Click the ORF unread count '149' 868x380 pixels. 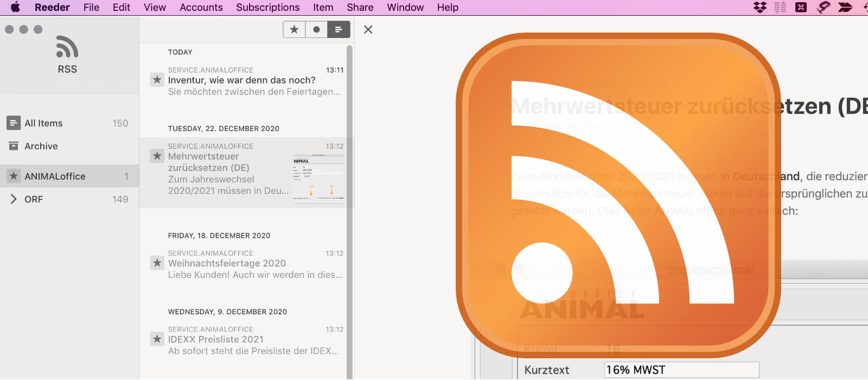[120, 199]
